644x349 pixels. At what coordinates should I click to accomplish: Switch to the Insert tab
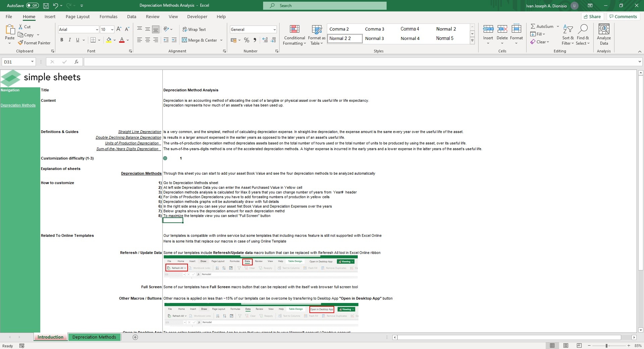[50, 17]
